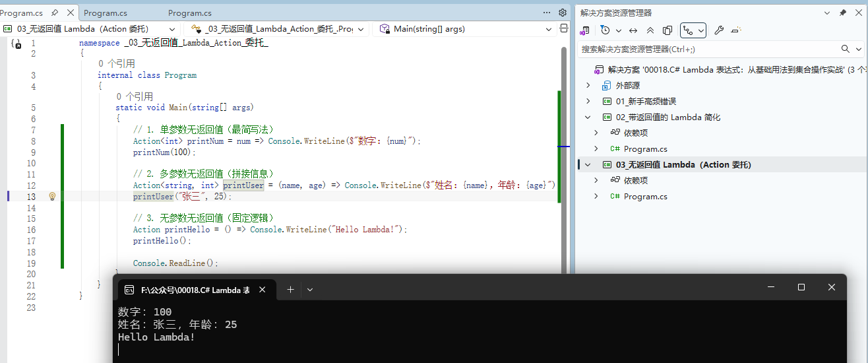Screen dimensions: 868x363
Task: Open the project scope dropdown '03_无返回值 Lambda'
Action: (90, 28)
